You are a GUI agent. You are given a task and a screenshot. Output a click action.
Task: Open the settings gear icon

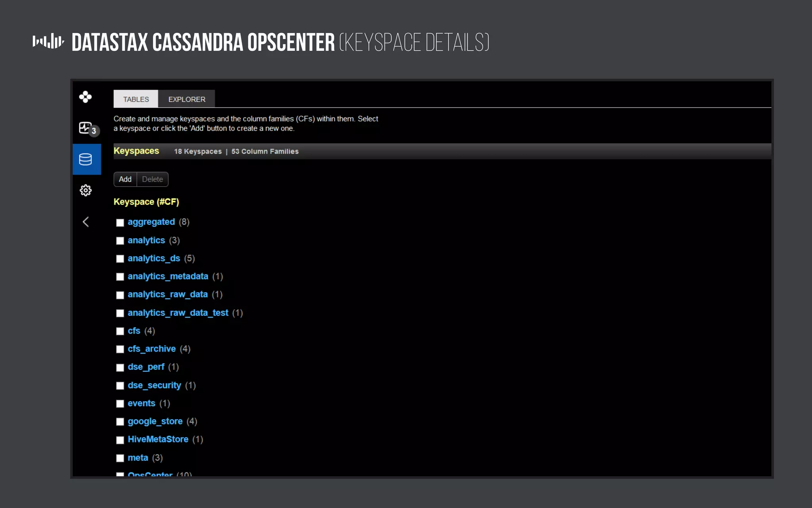86,190
